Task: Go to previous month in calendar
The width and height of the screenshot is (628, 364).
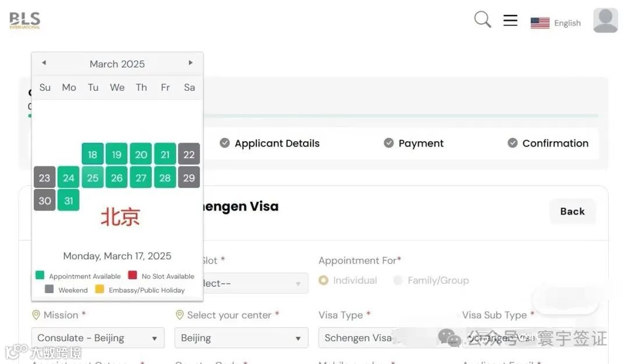Action: click(44, 62)
